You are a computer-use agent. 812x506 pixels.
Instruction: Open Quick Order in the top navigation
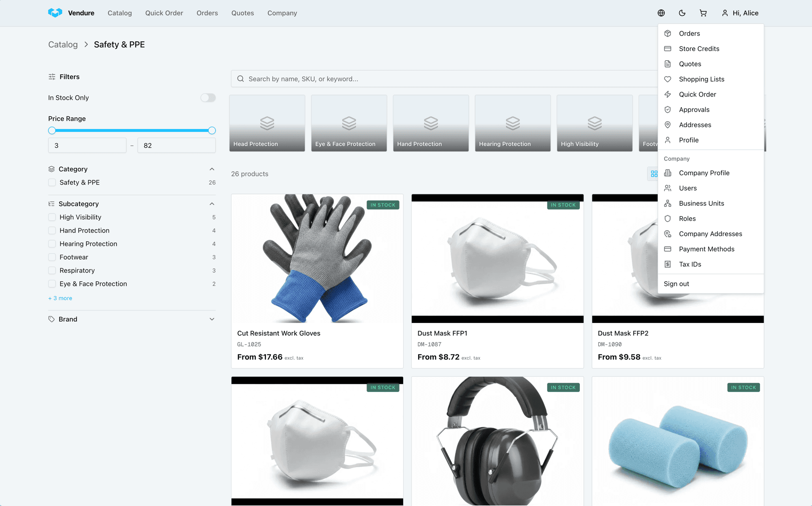[x=164, y=13]
